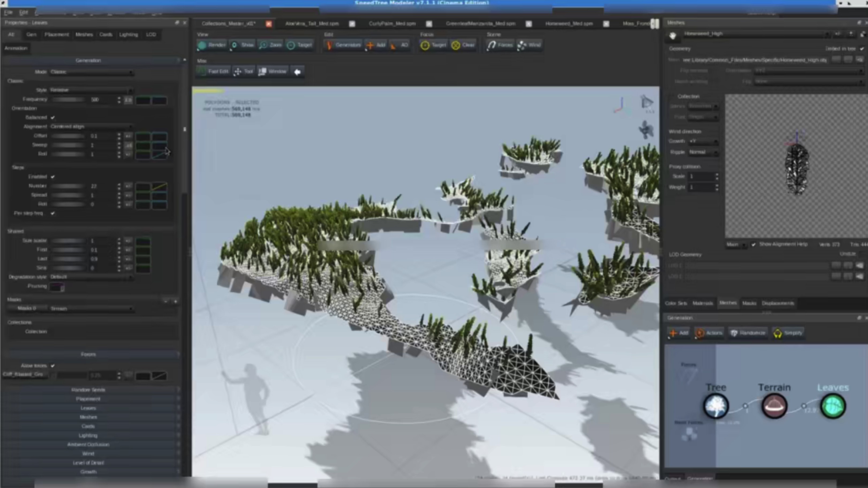Screen dimensions: 868x488
Task: Disable the Steps Enabled checkbox
Action: click(x=52, y=177)
